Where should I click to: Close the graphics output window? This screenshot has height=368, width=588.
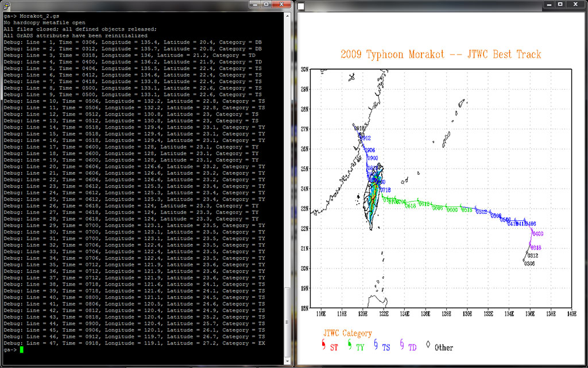tap(575, 5)
